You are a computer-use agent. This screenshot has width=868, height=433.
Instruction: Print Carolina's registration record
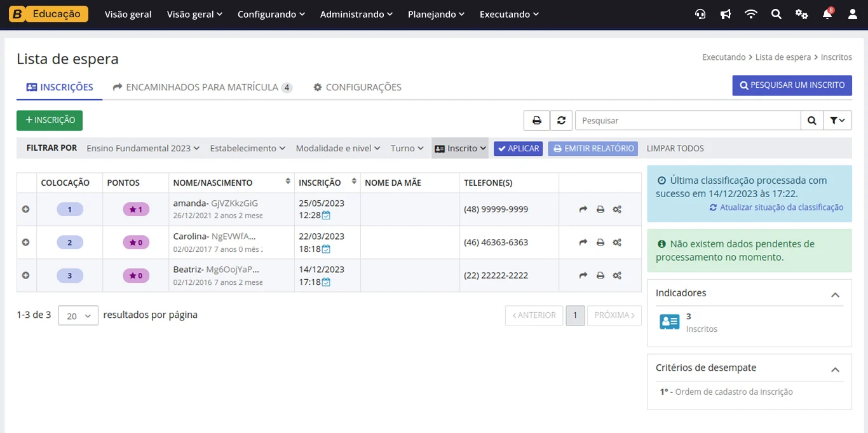[x=600, y=242]
